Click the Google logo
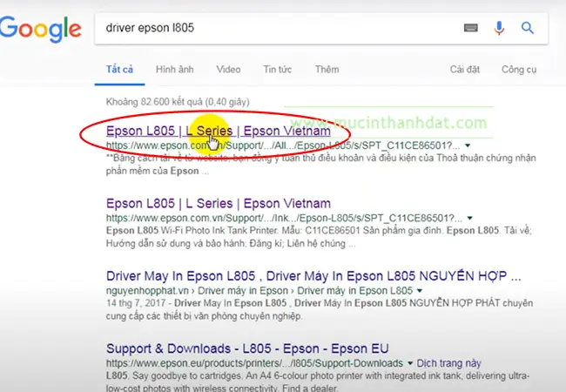The width and height of the screenshot is (566, 392). (x=40, y=29)
